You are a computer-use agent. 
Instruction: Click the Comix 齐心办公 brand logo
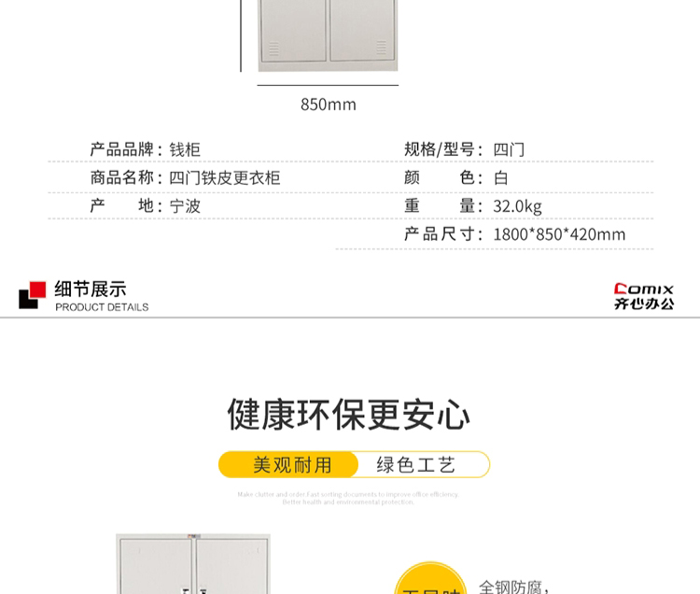tap(643, 296)
